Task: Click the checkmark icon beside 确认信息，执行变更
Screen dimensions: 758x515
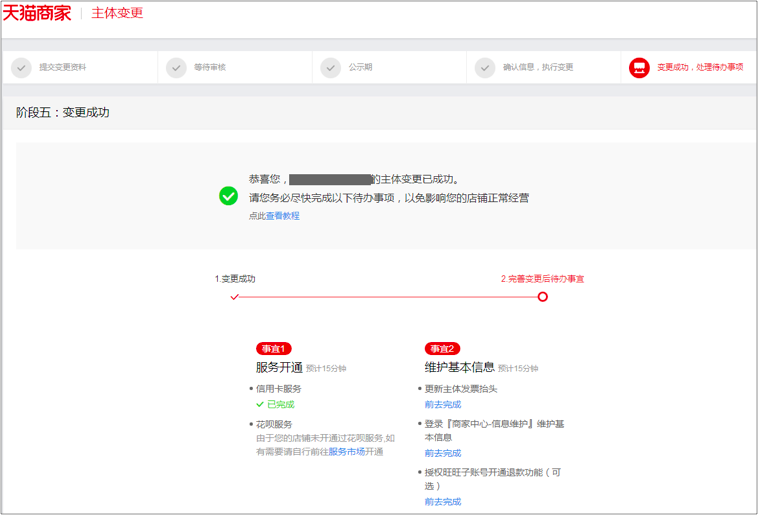Action: pos(485,68)
